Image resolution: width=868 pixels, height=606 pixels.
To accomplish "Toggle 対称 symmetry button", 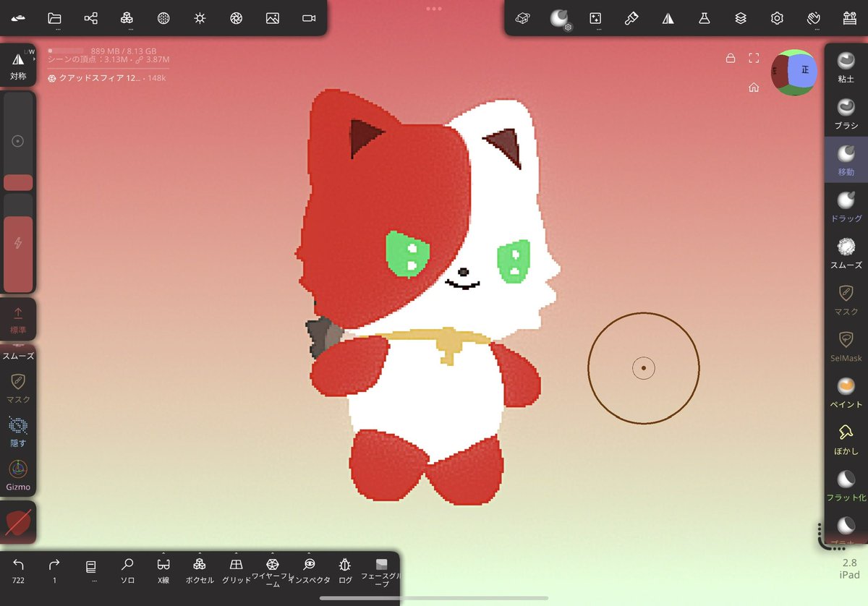I will [x=19, y=66].
